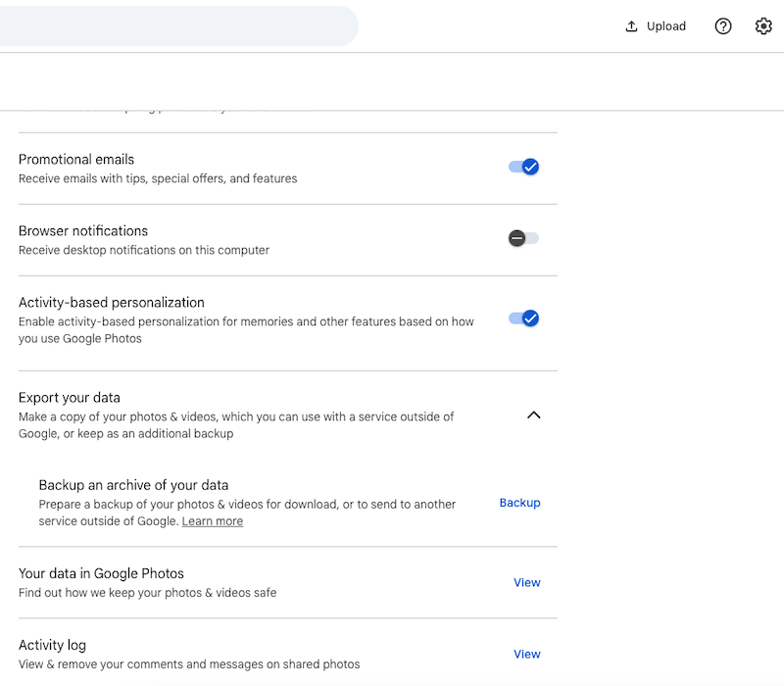The width and height of the screenshot is (784, 686).
Task: Turn off Activity-based personalization toggle
Action: point(523,318)
